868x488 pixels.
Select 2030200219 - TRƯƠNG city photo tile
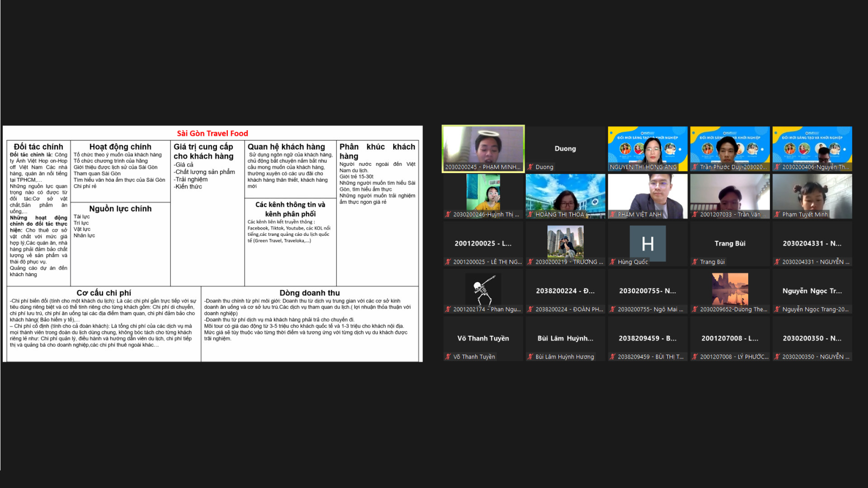coord(565,243)
